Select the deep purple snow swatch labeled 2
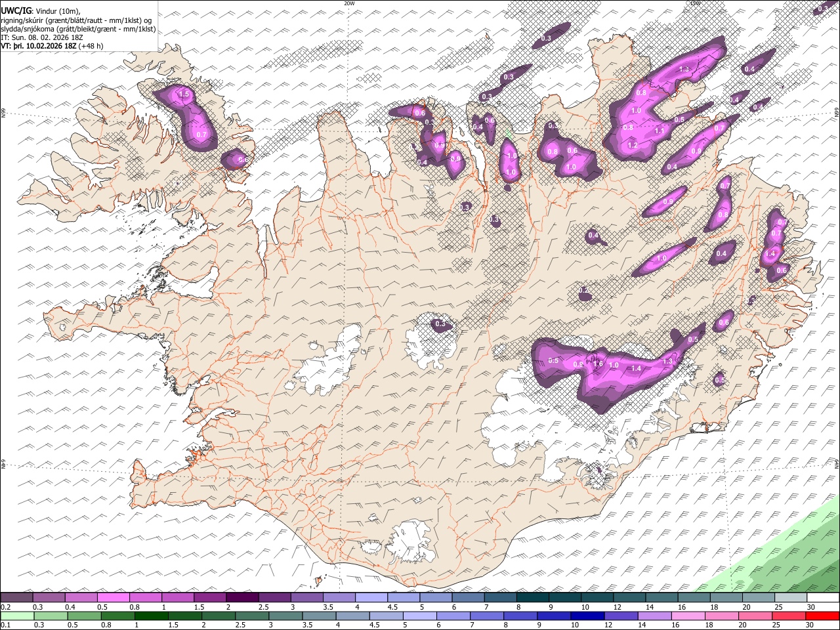This screenshot has width=840, height=630. tap(242, 598)
